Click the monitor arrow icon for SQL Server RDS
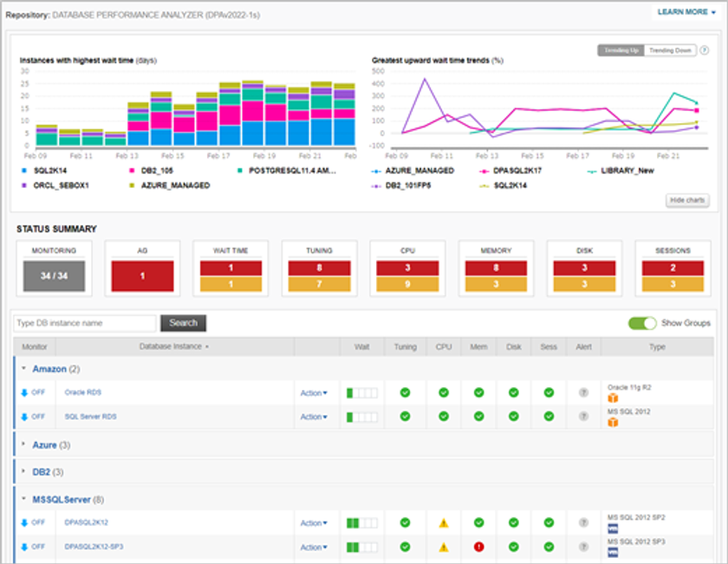The width and height of the screenshot is (728, 564). click(x=24, y=417)
